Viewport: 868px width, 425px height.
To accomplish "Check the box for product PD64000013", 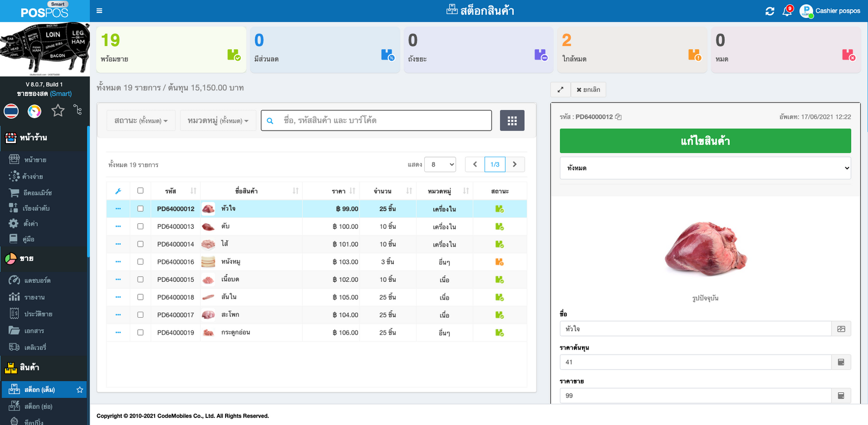I will (x=141, y=227).
